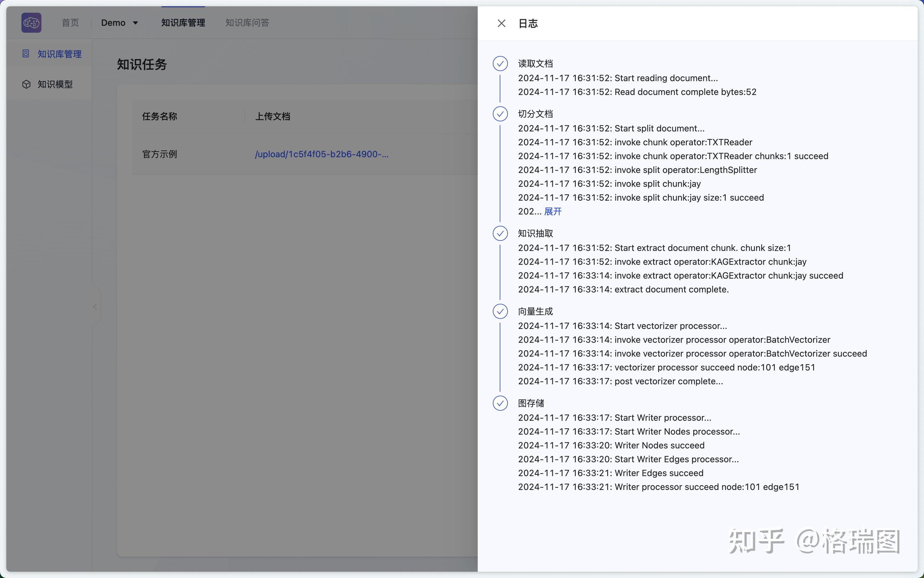Screen dimensions: 924x578
Task: Click the status circle for 向量生成
Action: coord(500,311)
